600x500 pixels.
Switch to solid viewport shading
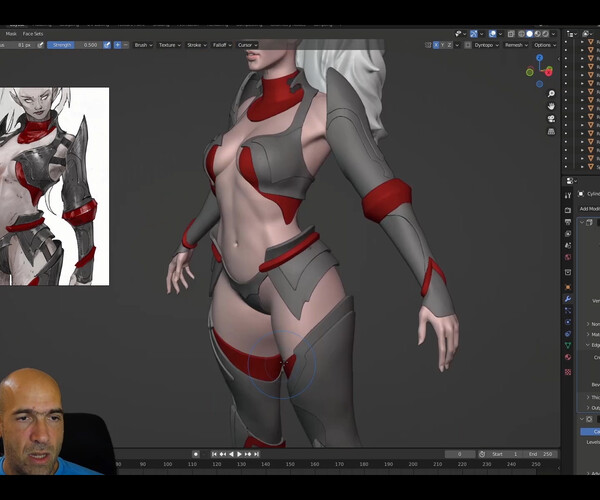coord(529,34)
